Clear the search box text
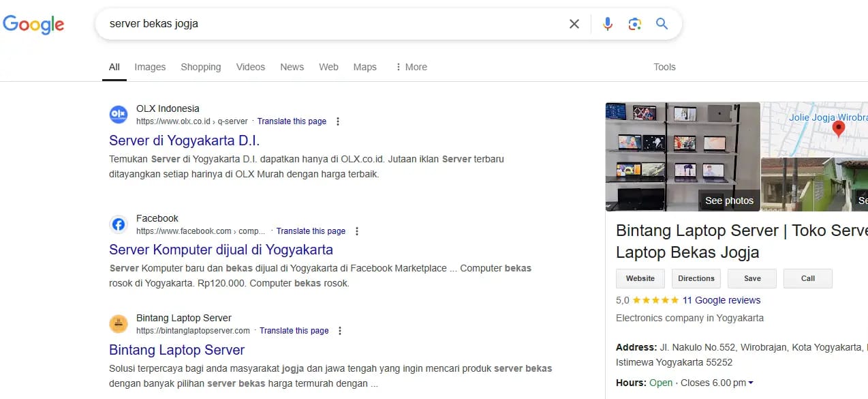Viewport: 868px width, 399px height. pos(574,24)
